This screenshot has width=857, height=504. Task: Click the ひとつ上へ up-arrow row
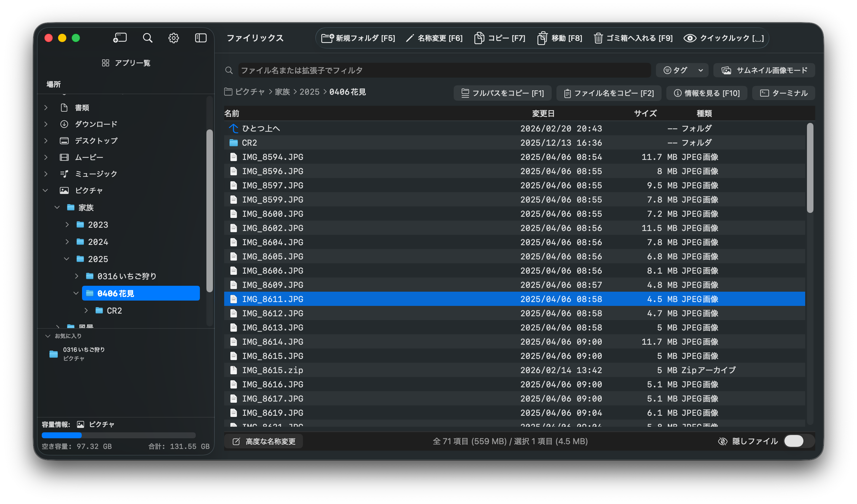tap(261, 128)
